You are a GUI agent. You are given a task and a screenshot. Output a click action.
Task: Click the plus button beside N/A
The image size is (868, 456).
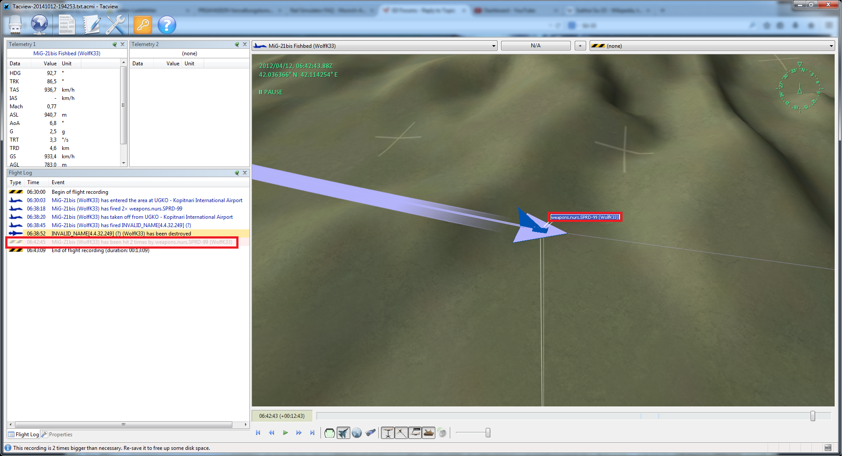coord(580,46)
